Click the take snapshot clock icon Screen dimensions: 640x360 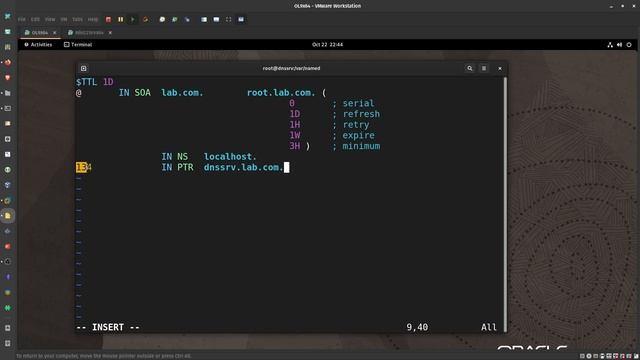(162, 19)
